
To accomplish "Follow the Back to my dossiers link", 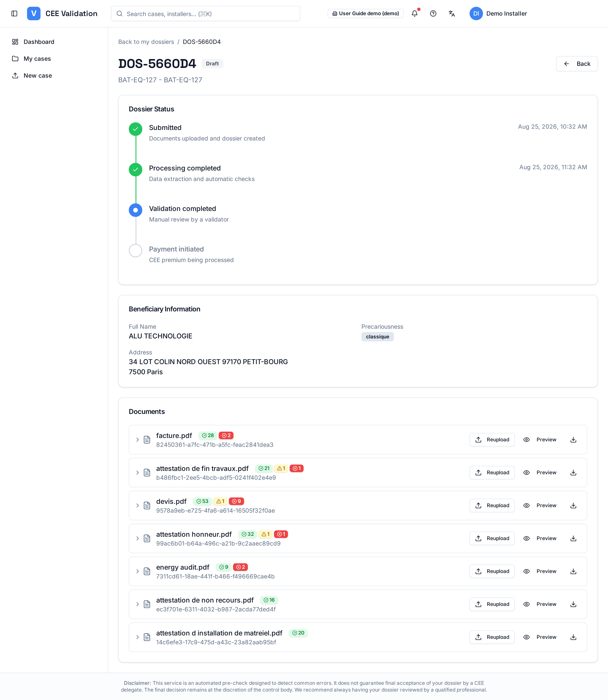I will (x=146, y=42).
